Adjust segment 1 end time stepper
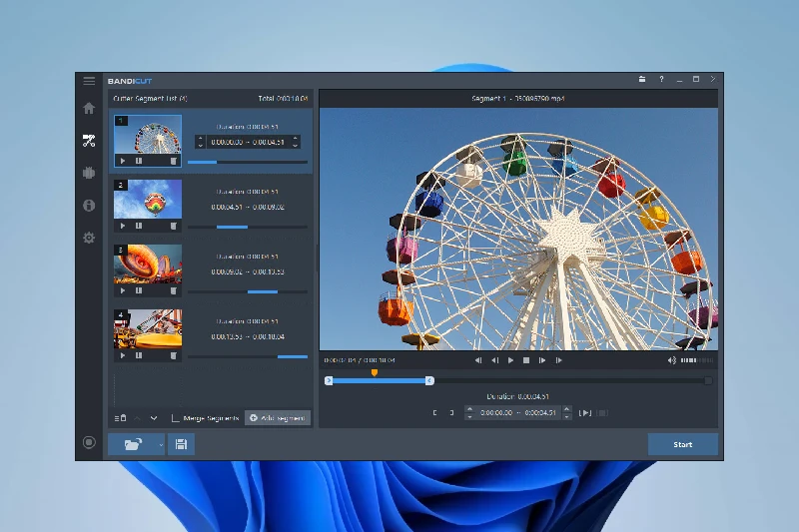Viewport: 799px width, 532px height. click(295, 142)
